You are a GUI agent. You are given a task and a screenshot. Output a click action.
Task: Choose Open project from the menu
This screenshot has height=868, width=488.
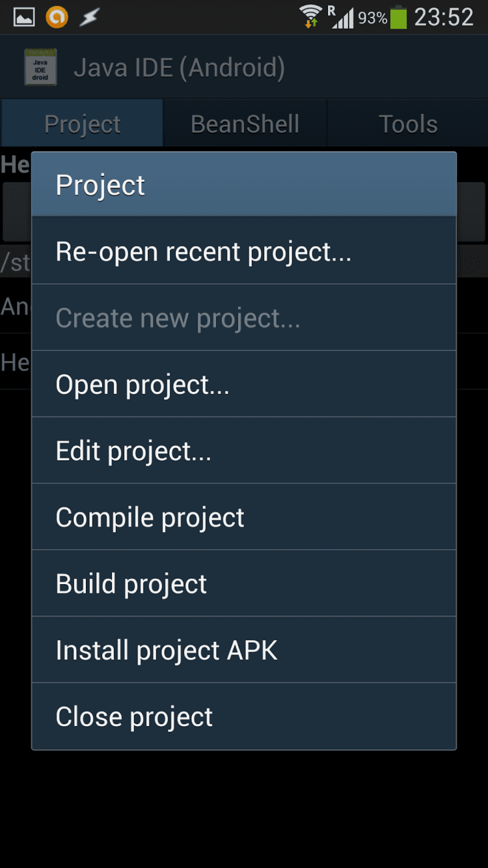point(244,384)
